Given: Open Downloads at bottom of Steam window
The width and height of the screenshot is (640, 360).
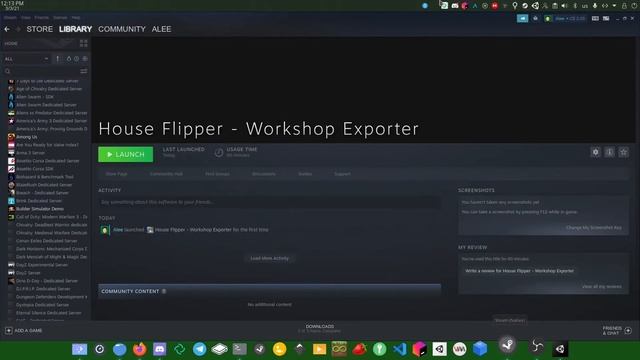Looking at the screenshot, I should pyautogui.click(x=320, y=329).
